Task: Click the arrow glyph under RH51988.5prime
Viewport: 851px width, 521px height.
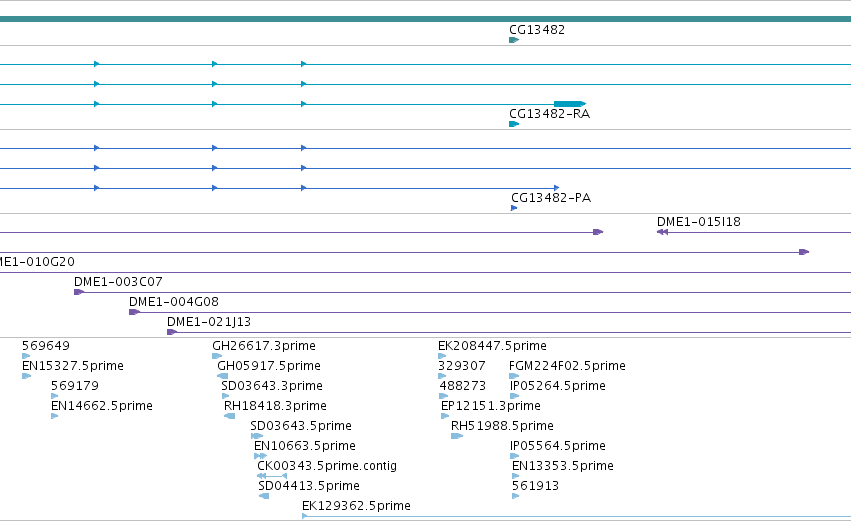Action: coord(457,437)
